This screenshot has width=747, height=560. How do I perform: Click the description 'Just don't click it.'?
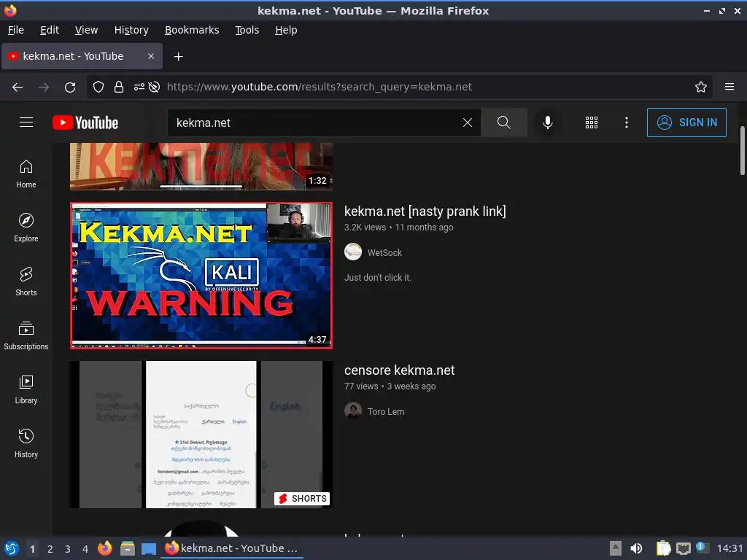click(377, 277)
